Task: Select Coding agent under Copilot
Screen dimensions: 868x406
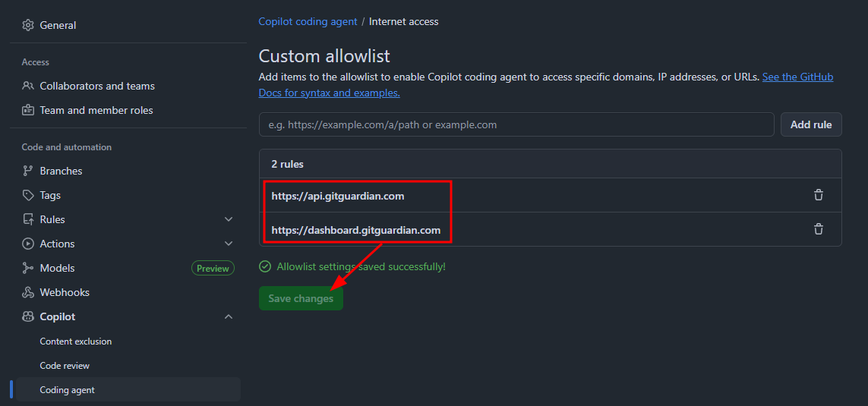Action: 128,390
